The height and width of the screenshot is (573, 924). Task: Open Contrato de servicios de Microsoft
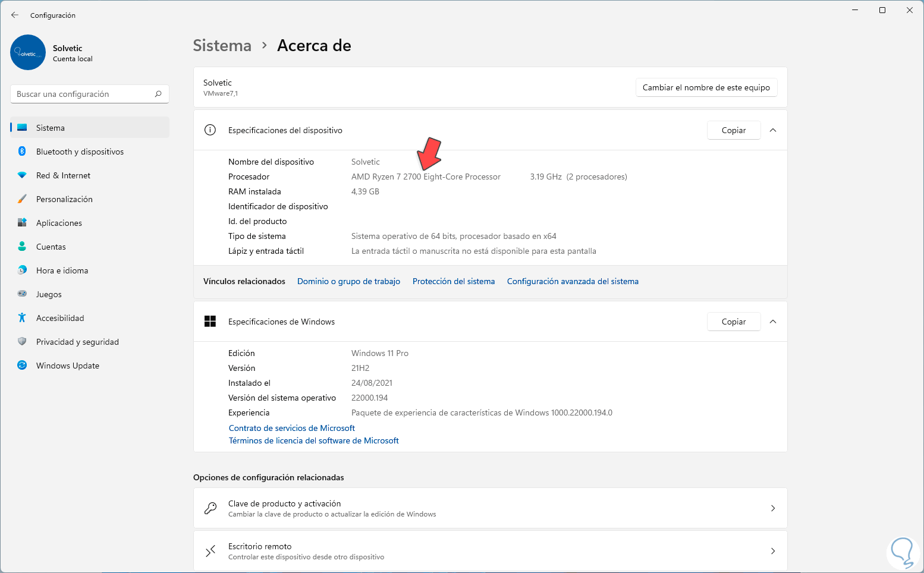292,428
